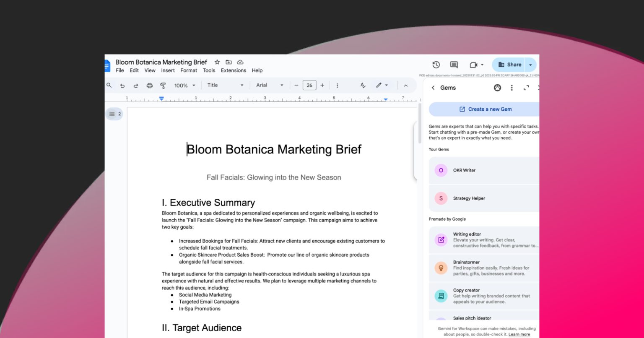Screen dimensions: 644x338
Task: Click the Learn more link
Action: (519, 334)
